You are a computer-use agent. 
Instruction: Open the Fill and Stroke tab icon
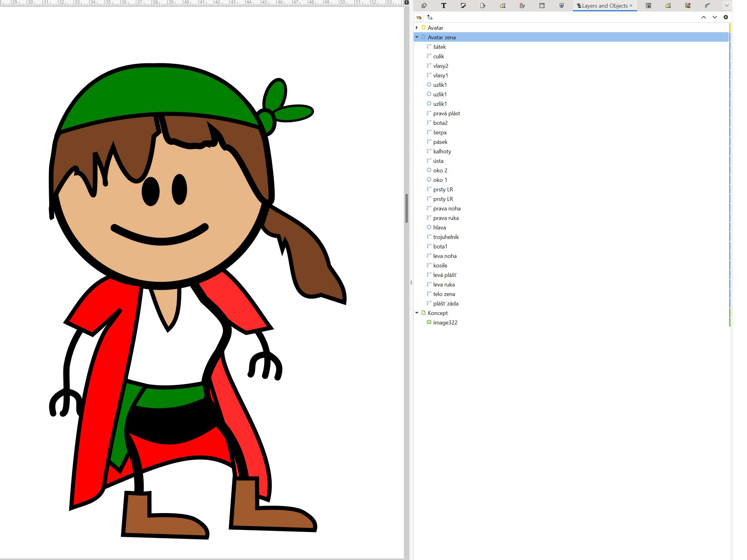pos(463,6)
